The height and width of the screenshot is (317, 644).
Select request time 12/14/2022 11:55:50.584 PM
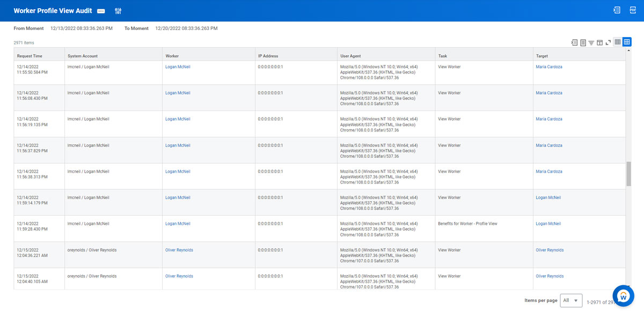click(32, 70)
